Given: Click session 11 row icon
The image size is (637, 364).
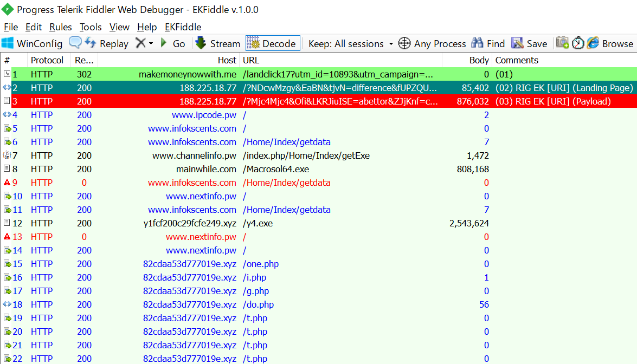Looking at the screenshot, I should pyautogui.click(x=7, y=210).
